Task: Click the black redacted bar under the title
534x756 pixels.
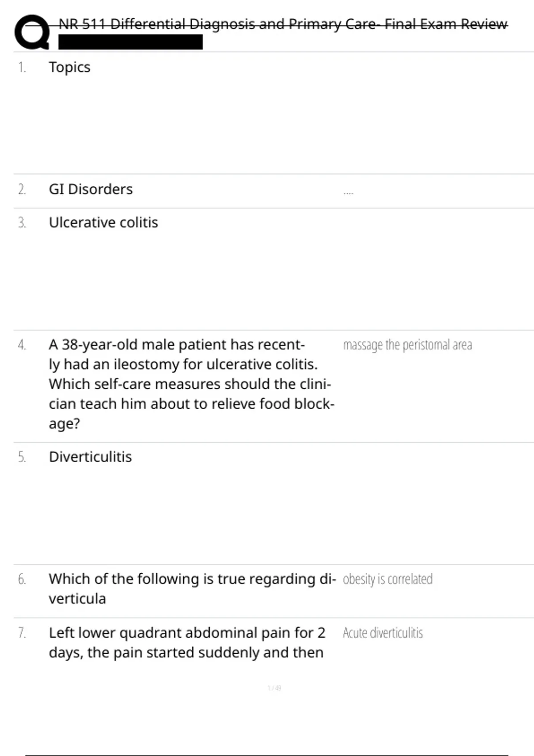Action: (x=130, y=42)
